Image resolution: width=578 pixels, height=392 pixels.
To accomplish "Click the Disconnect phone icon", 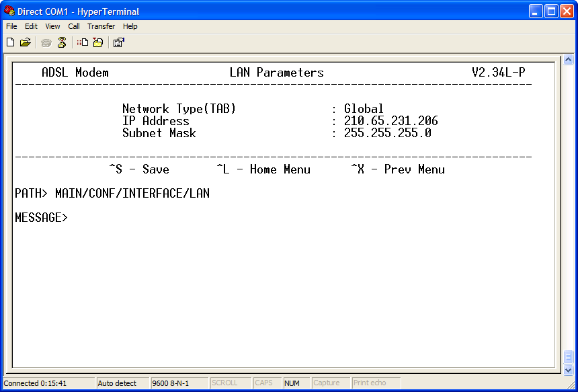I will tap(61, 42).
